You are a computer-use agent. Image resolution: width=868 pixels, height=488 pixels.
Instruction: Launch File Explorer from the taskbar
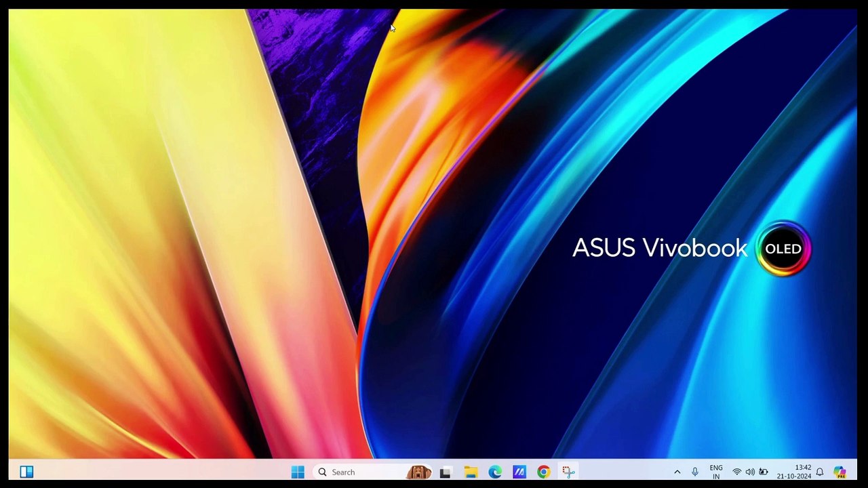pos(471,472)
